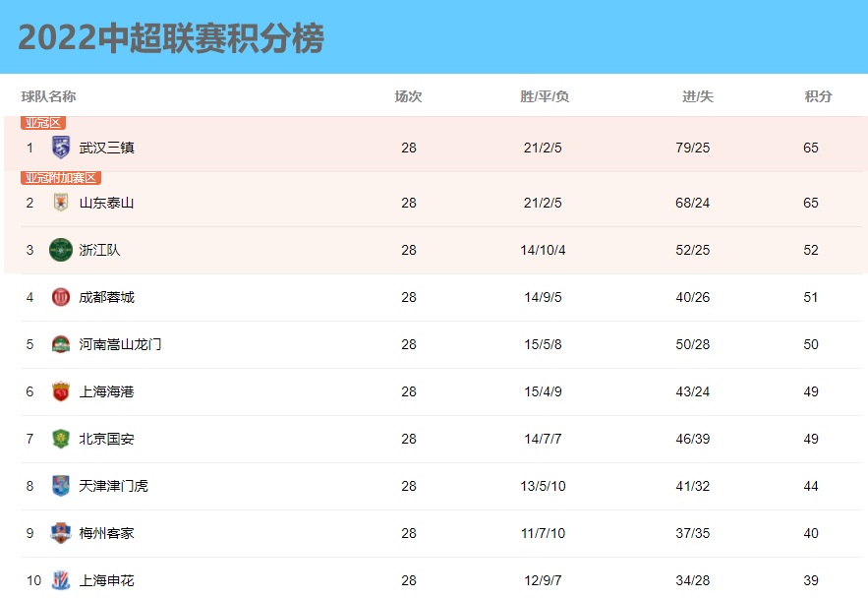Viewport: 868px width, 598px height.
Task: Click record 14/9/5 for 成都蓉城
Action: pyautogui.click(x=543, y=297)
